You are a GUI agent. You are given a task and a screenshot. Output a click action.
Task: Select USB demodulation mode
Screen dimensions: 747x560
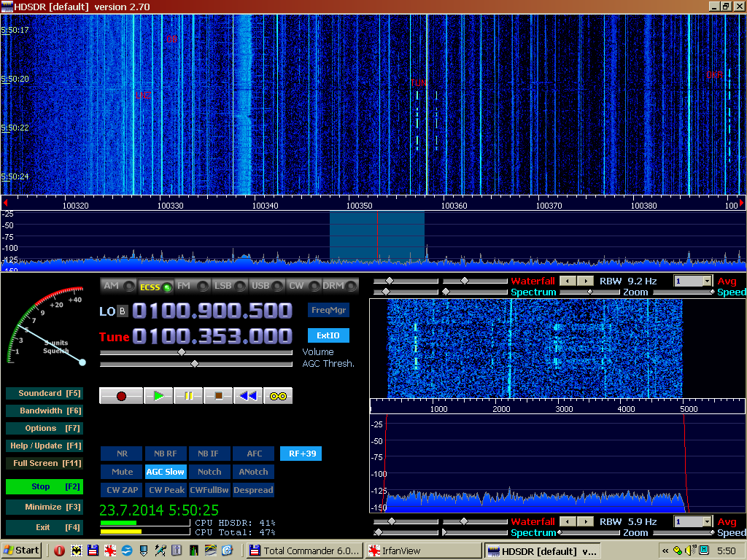[267, 286]
